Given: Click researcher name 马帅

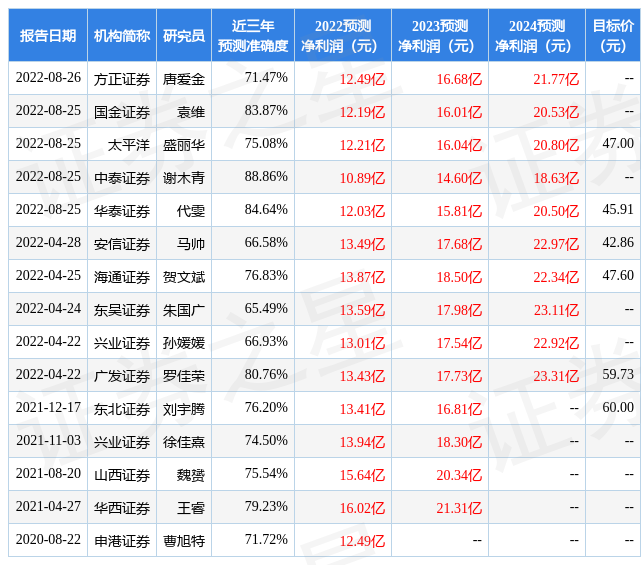Looking at the screenshot, I should click(191, 244).
